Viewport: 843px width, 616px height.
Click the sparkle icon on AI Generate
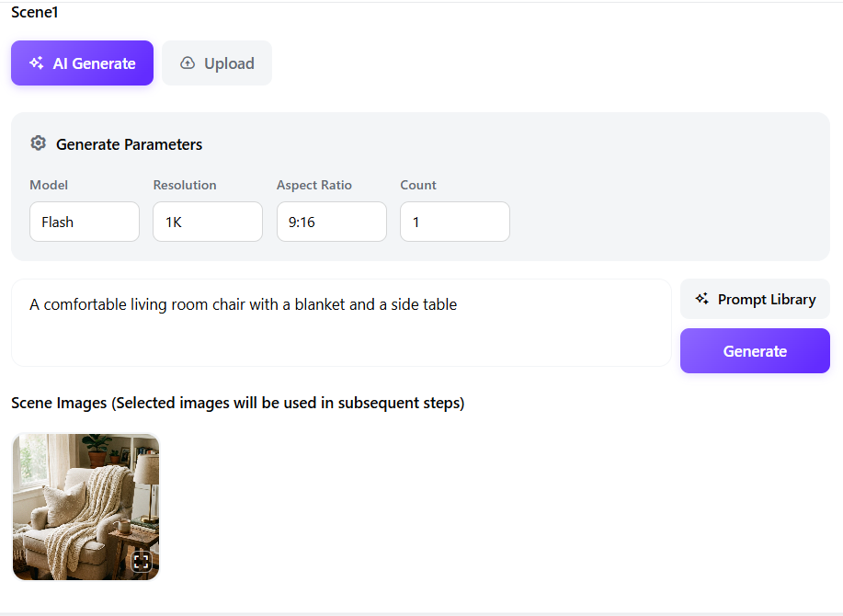tap(37, 63)
